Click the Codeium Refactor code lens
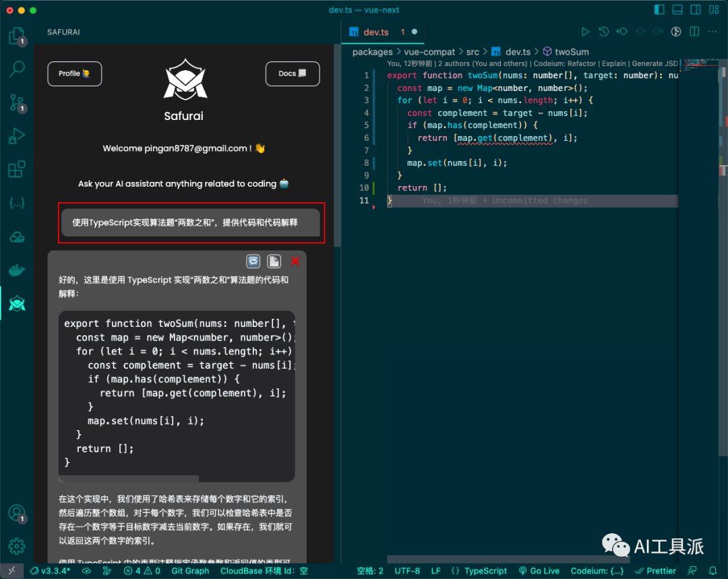The image size is (728, 579). tap(565, 63)
